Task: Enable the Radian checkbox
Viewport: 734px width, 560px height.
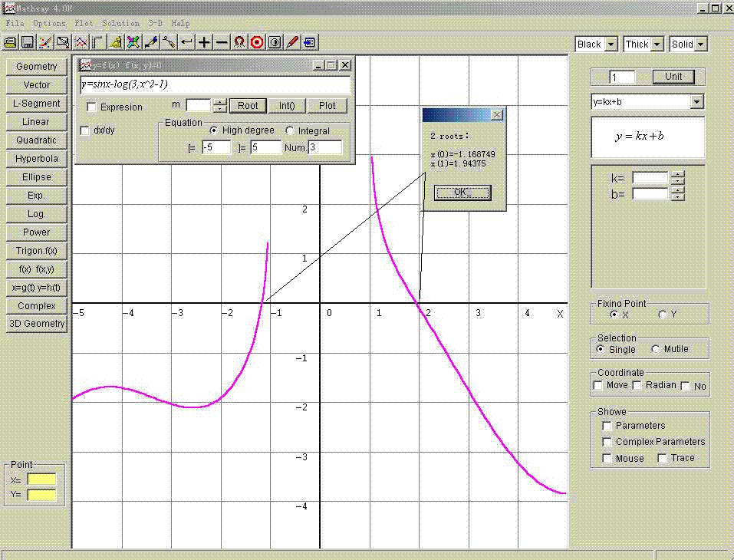Action: 637,385
